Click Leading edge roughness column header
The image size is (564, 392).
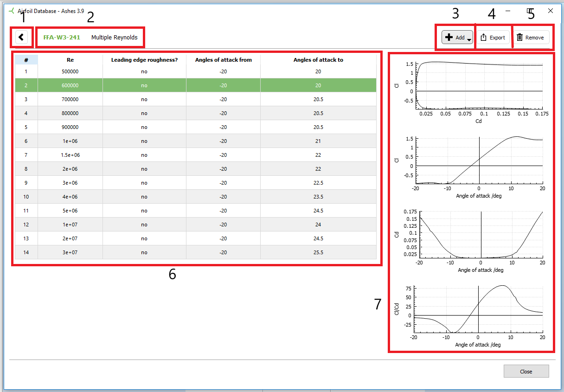pyautogui.click(x=144, y=60)
